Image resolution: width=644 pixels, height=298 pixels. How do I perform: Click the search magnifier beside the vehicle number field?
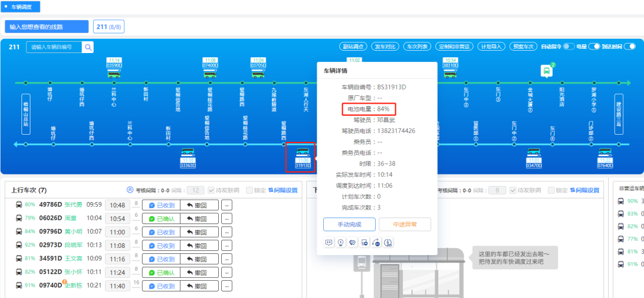coord(88,47)
